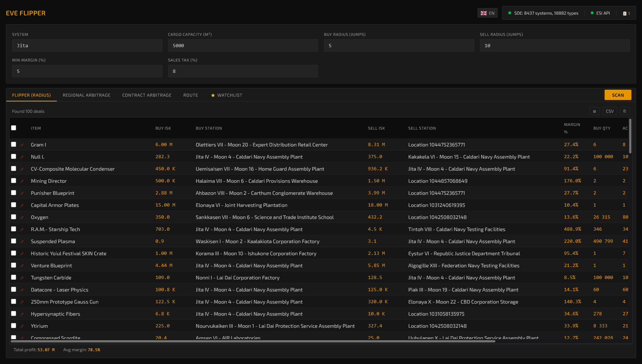Pin the Hypersynaptic Fibers row
This screenshot has height=364, width=642.
[x=22, y=314]
